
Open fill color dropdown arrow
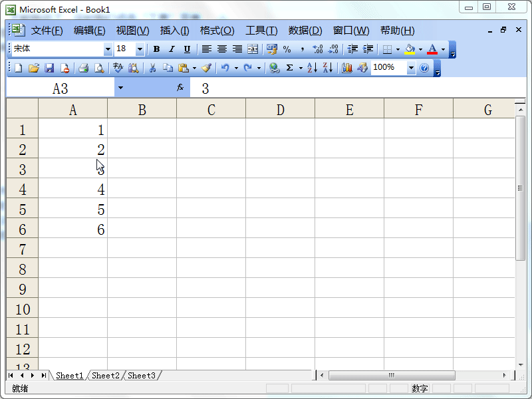click(421, 49)
